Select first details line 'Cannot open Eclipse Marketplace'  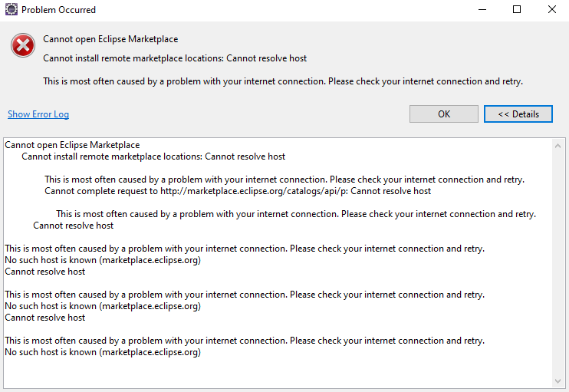72,145
